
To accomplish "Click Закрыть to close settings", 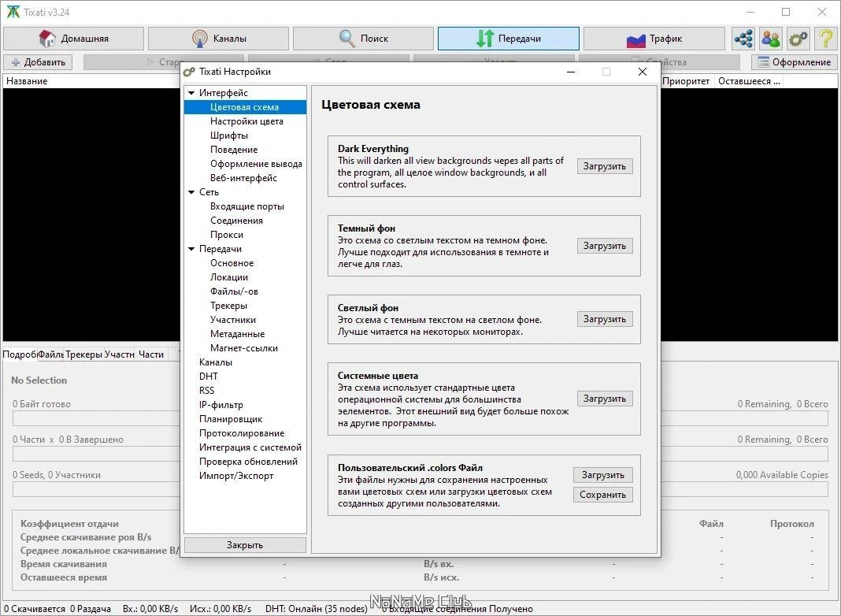I will (x=245, y=545).
